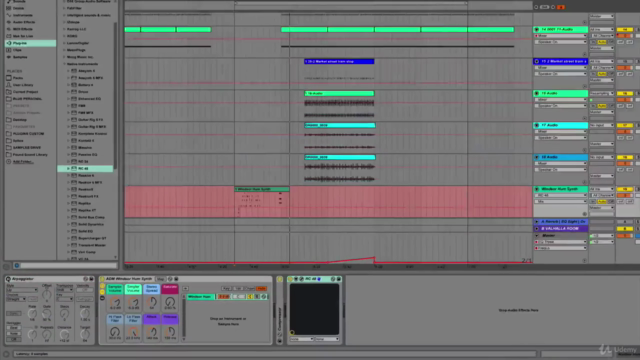
Task: Unfold the B VALHALLA ROOM return track
Action: (x=537, y=229)
